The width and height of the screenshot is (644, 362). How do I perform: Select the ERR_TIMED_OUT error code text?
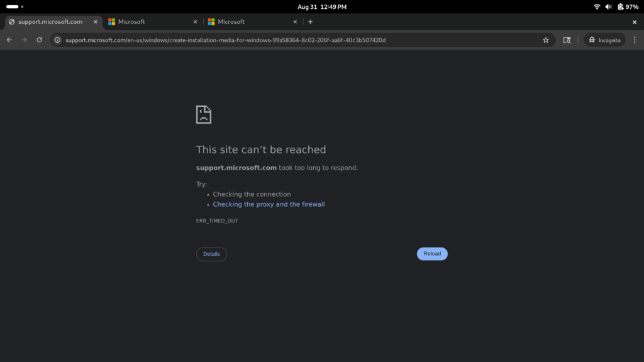click(217, 221)
